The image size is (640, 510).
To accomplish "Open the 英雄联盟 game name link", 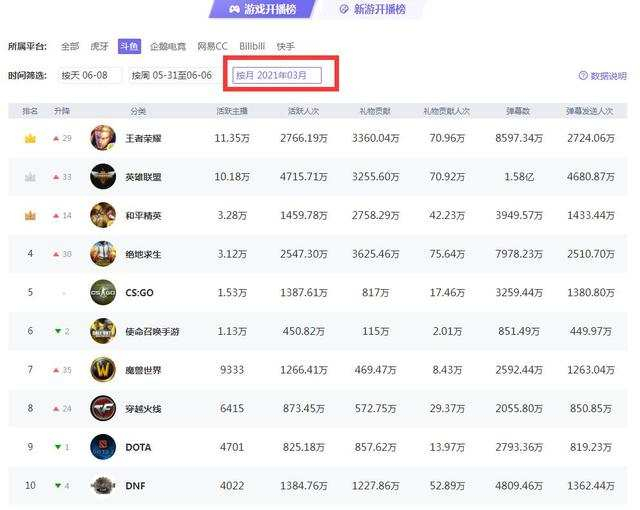I will point(143,177).
